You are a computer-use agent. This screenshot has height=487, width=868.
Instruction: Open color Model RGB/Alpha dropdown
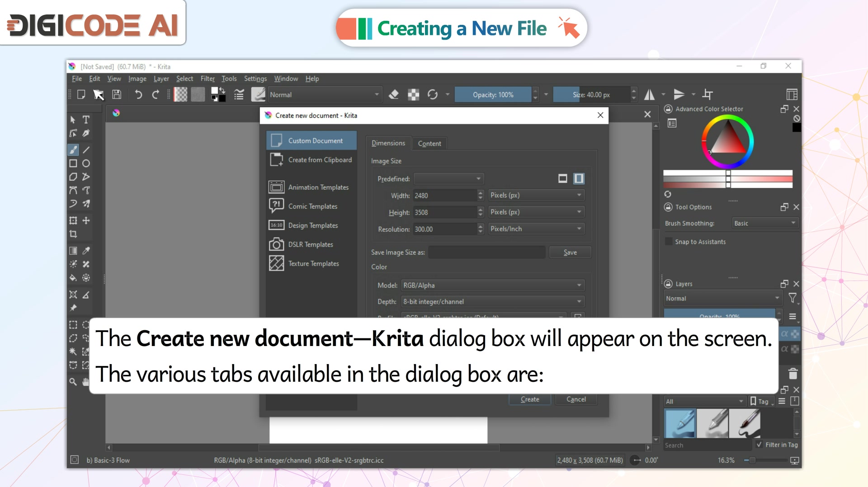[493, 286]
